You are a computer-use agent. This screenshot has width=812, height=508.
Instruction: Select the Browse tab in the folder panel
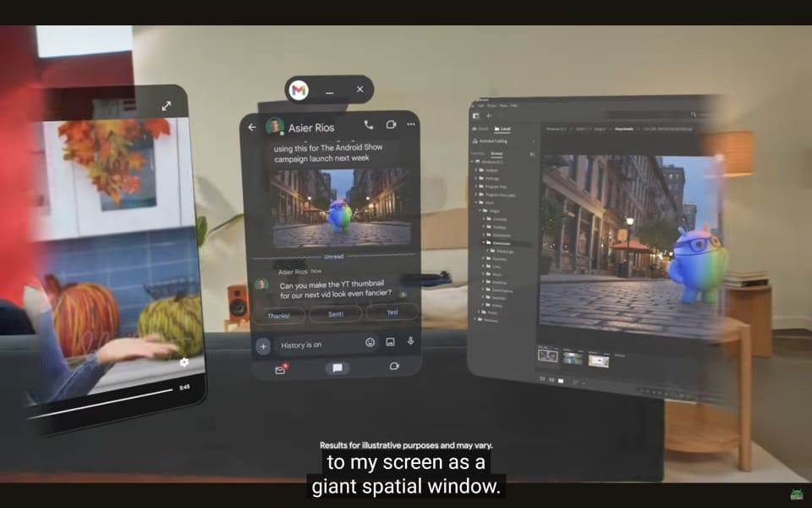497,153
